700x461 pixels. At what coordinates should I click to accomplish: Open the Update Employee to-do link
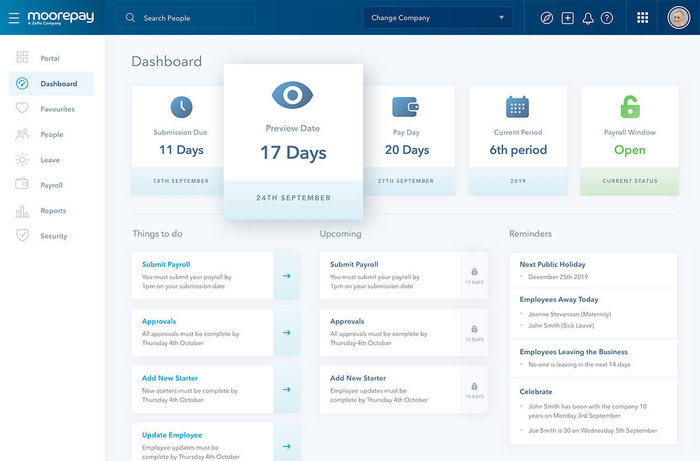[172, 435]
